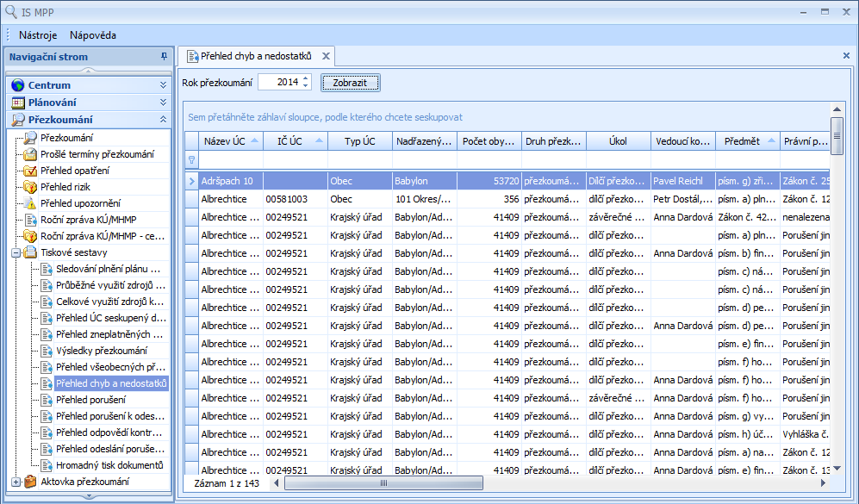Click the Tiskové sestavy printer folder icon
Viewport: 859px width, 504px height.
tap(30, 252)
